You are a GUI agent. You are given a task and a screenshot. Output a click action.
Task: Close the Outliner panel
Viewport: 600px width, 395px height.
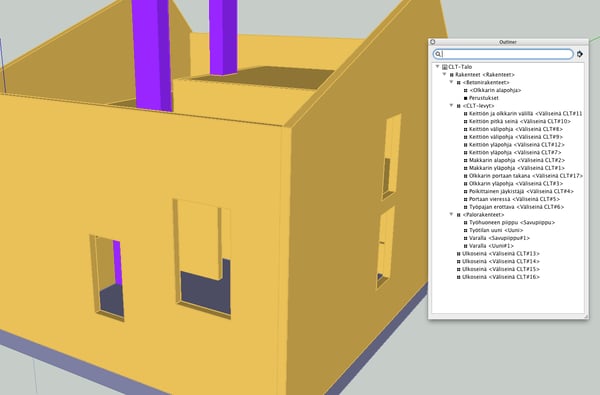click(x=432, y=42)
